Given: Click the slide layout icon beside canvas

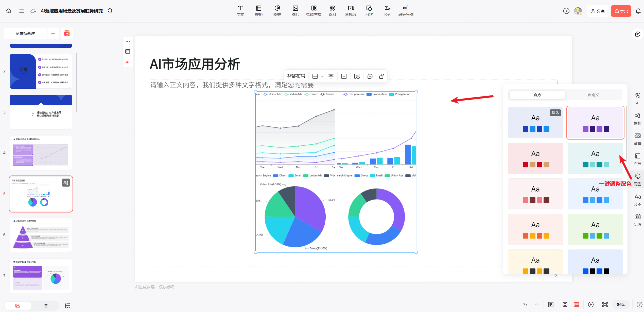Looking at the screenshot, I should [128, 52].
